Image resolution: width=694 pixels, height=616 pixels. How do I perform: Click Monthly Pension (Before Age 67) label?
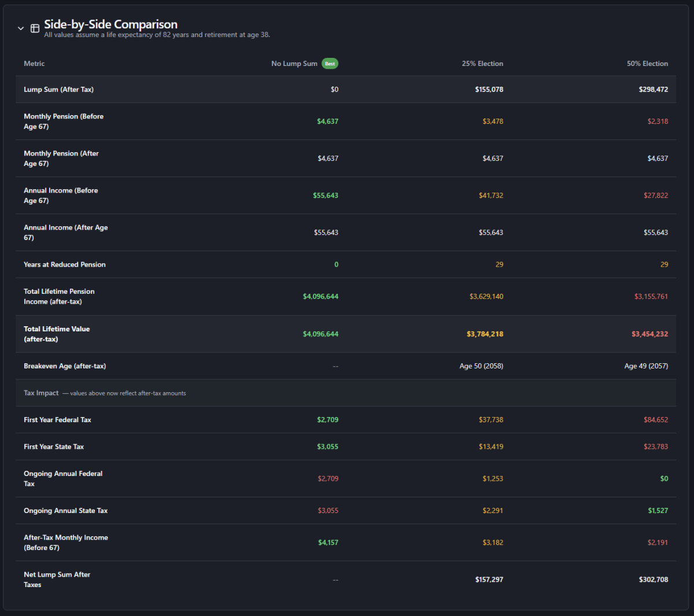(x=64, y=121)
